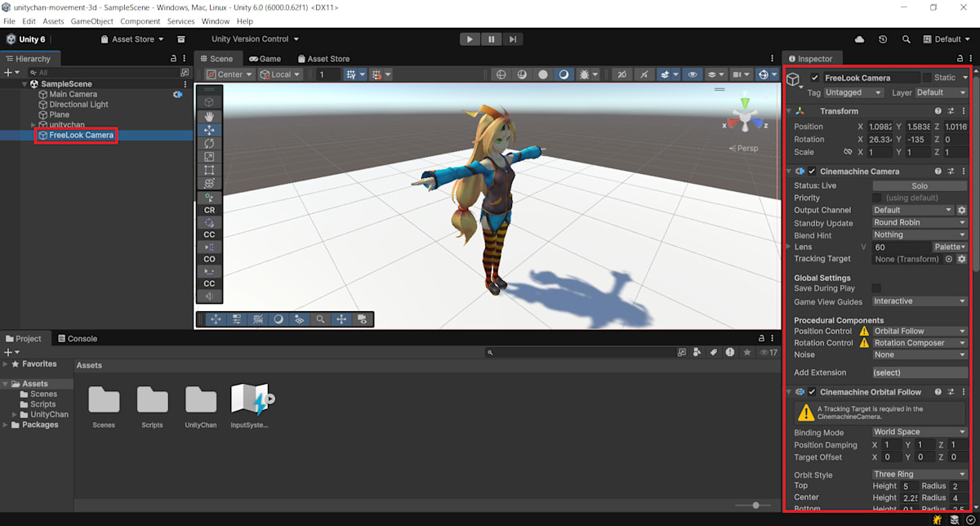Open Transform component help icon
The width and height of the screenshot is (980, 526).
(938, 111)
